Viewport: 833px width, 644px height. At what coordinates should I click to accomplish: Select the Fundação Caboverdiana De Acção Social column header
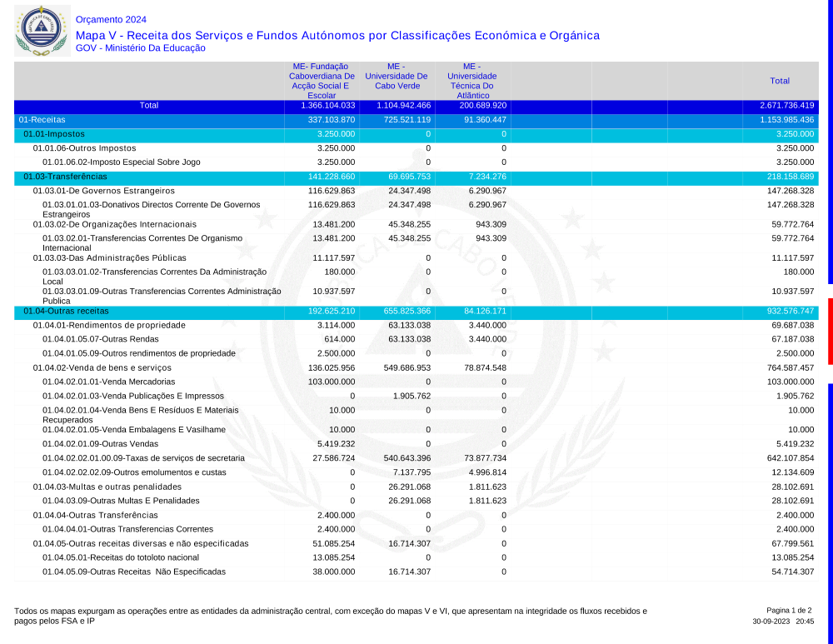322,81
